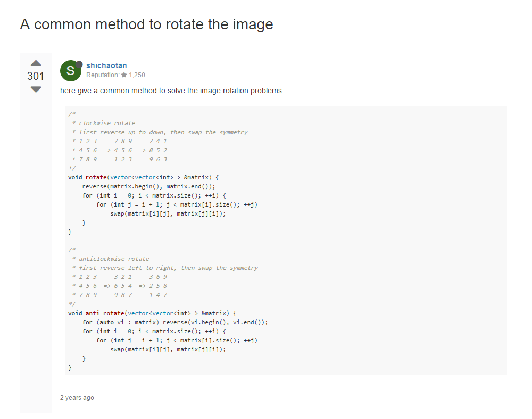532x419 pixels.
Task: Click the gray status dot on the avatar
Action: pyautogui.click(x=79, y=64)
